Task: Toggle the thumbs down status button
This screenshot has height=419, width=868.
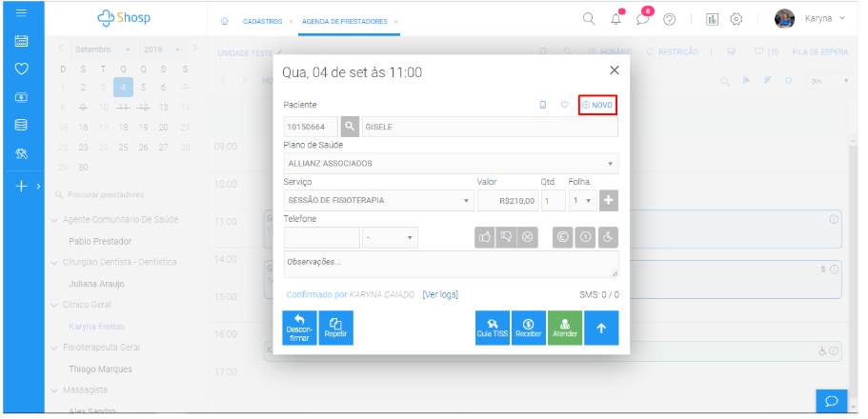Action: click(506, 237)
